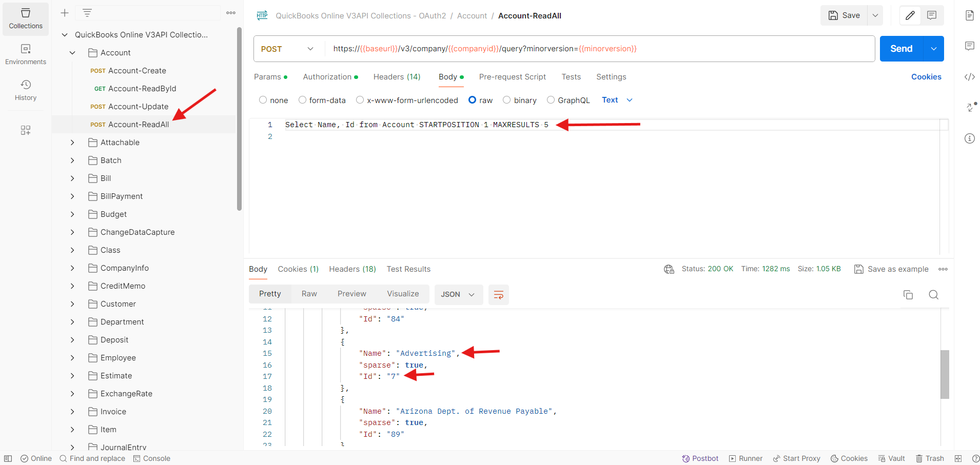The image size is (980, 465).
Task: Click the Cookies link under Send
Action: tap(926, 77)
